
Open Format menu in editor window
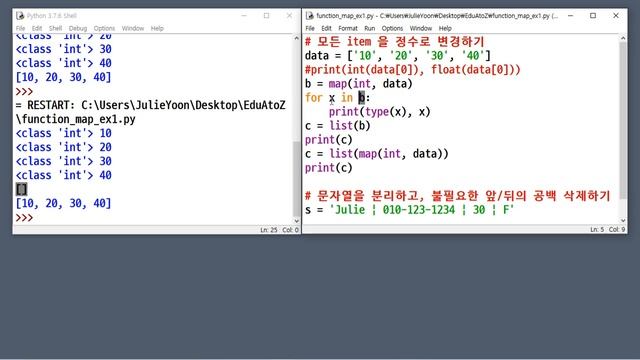click(x=348, y=28)
